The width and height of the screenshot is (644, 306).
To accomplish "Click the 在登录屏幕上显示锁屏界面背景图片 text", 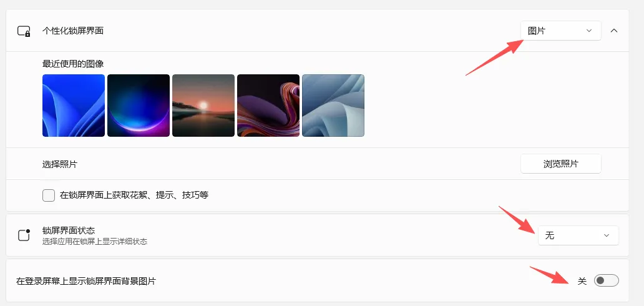I will pos(86,281).
